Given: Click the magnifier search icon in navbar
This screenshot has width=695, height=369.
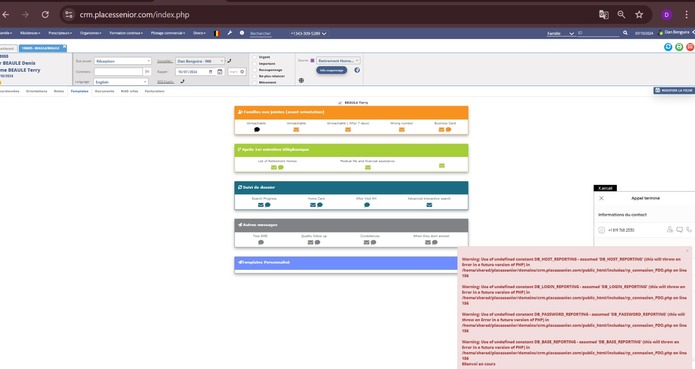Looking at the screenshot, I should 625,33.
